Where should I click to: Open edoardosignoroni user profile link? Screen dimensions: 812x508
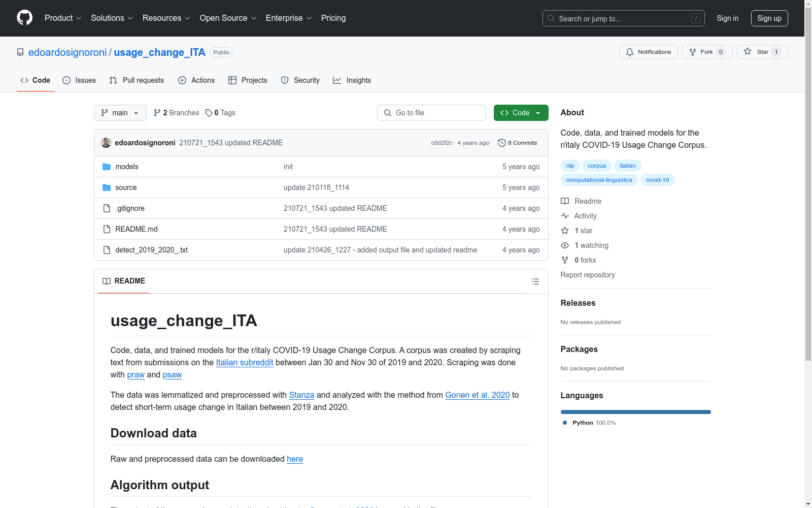[67, 52]
